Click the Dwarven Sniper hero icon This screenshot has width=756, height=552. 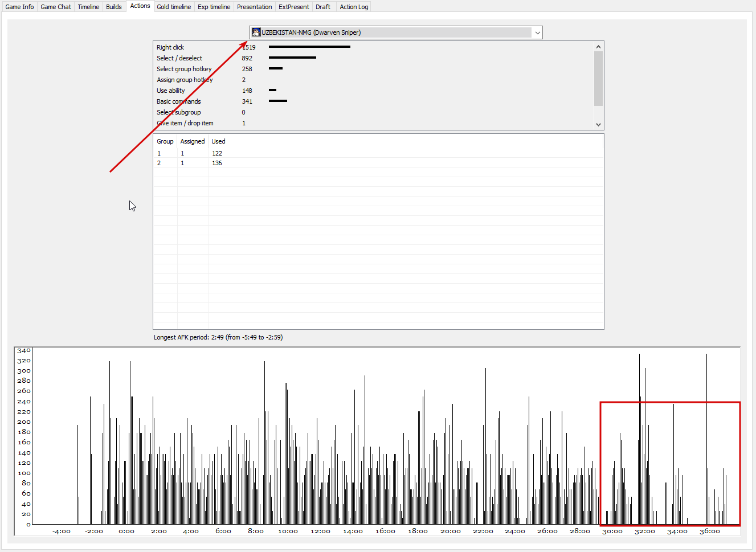(x=256, y=32)
